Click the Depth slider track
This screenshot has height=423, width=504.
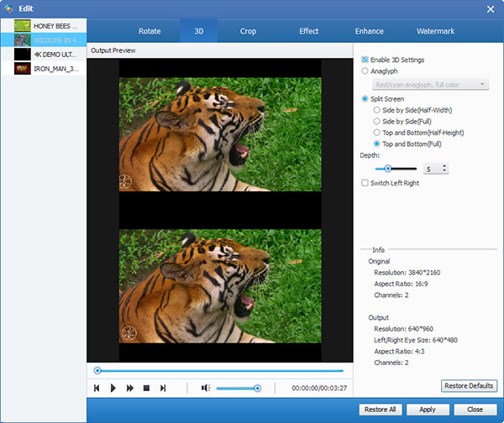click(403, 169)
